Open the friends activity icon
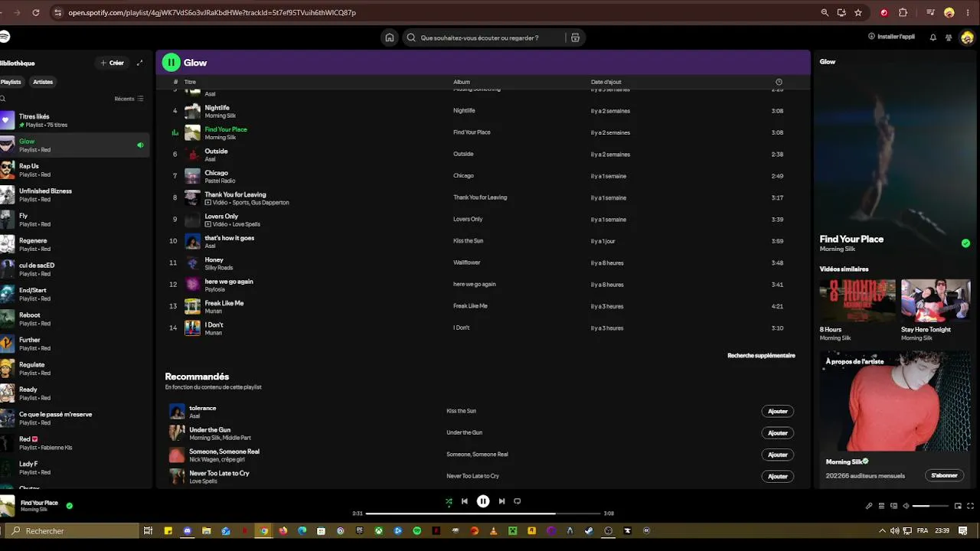This screenshot has height=551, width=980. (x=949, y=37)
